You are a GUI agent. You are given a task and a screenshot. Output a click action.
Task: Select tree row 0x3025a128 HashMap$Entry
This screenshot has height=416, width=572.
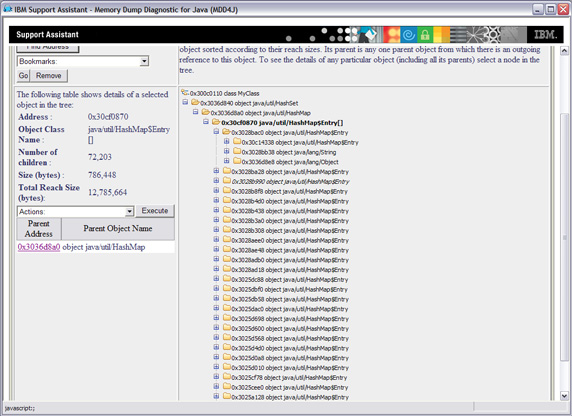290,397
